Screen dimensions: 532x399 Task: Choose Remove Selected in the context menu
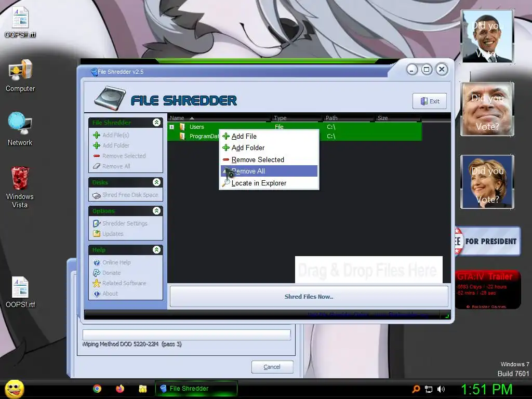(x=269, y=159)
